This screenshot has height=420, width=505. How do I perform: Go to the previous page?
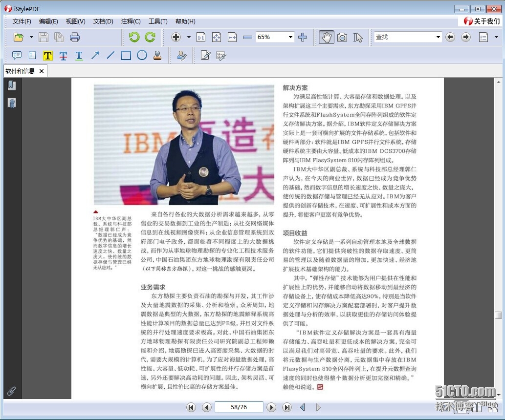(207, 407)
